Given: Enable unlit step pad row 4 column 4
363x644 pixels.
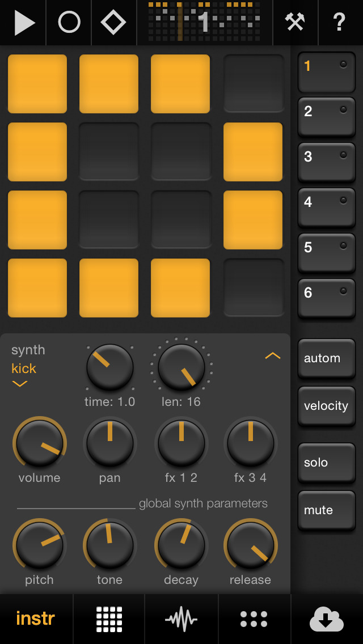Looking at the screenshot, I should tap(254, 288).
